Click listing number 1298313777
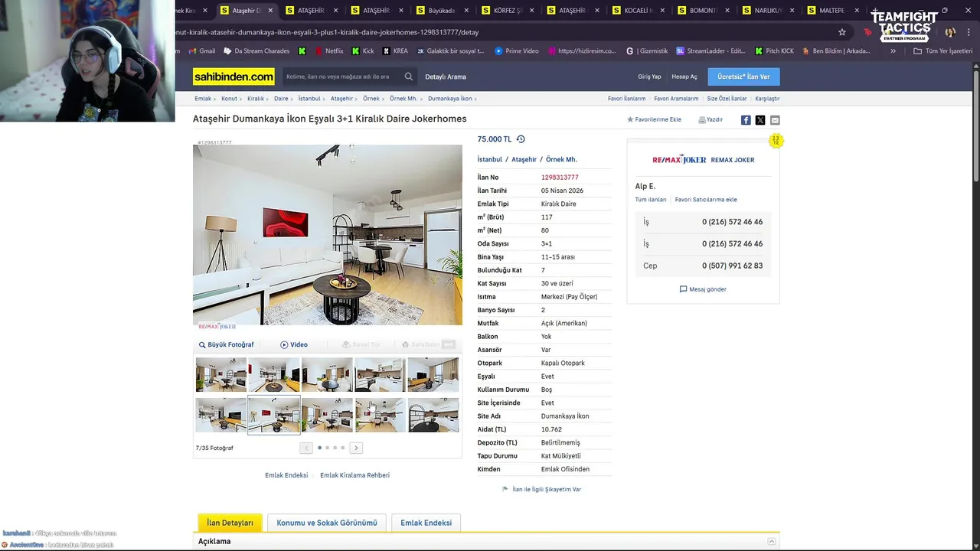 (x=560, y=178)
